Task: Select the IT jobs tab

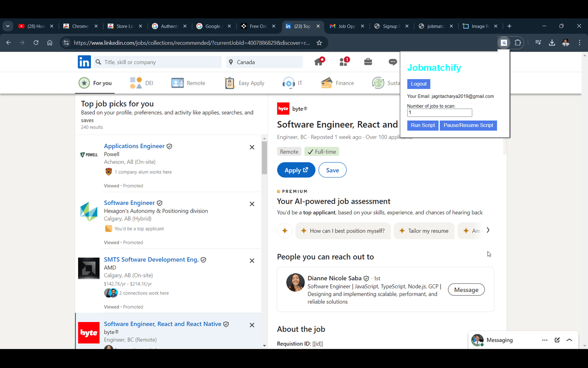Action: pos(292,83)
